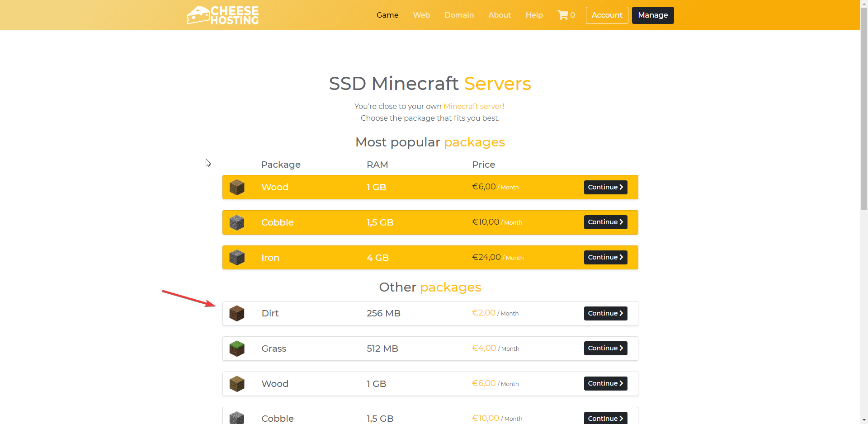The height and width of the screenshot is (424, 868).
Task: Continue with the Grass 512 MB package
Action: click(x=605, y=348)
